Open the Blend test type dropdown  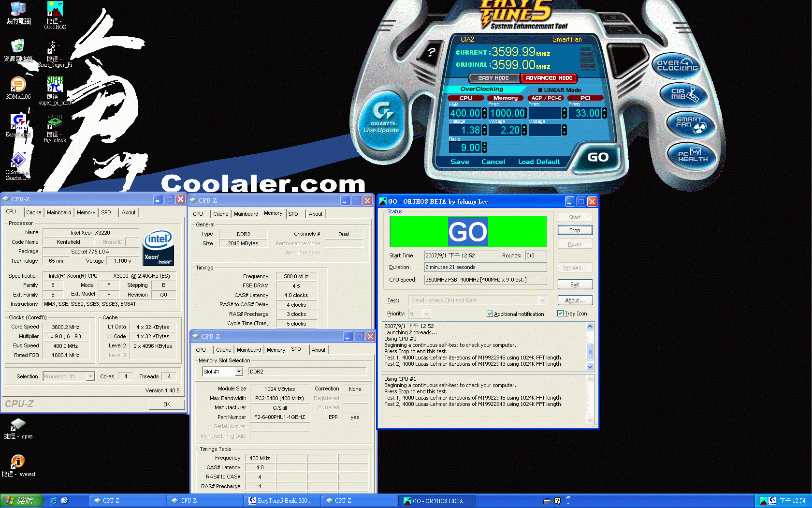543,300
